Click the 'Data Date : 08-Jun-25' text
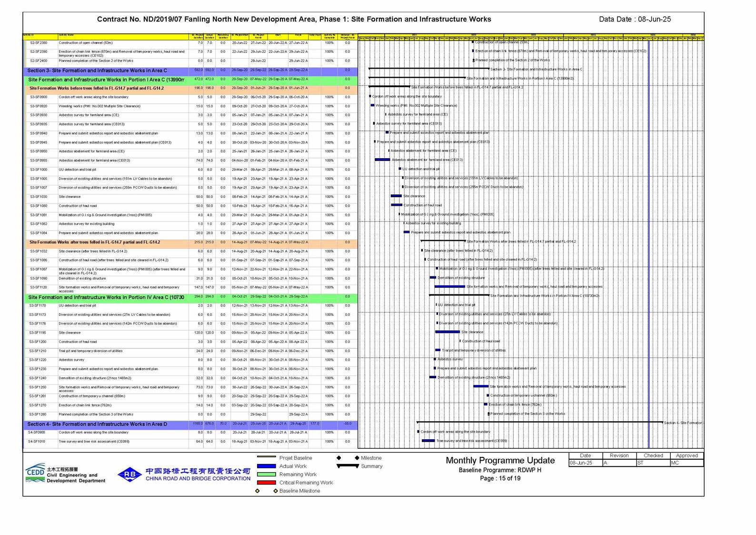This screenshot has height=535, width=756. tap(635, 19)
